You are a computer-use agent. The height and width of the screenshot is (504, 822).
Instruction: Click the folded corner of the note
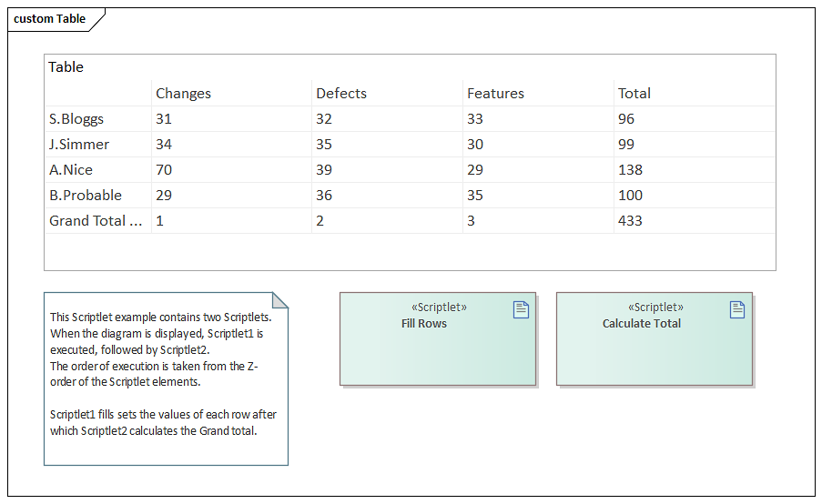[x=279, y=300]
